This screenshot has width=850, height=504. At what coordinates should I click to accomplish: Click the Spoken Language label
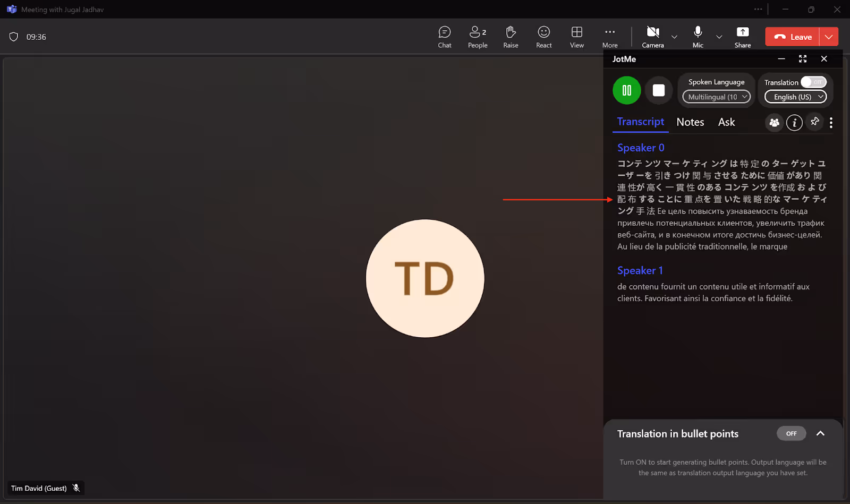coord(716,82)
